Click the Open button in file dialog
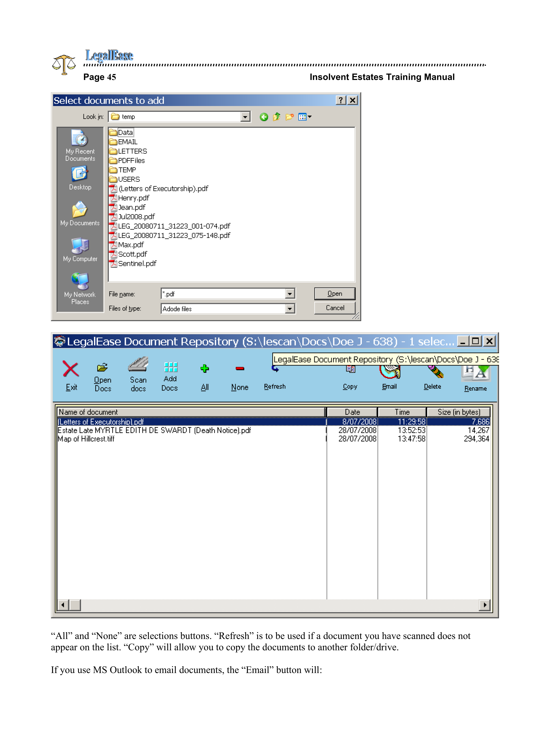This screenshot has height=756, width=535. point(335,294)
